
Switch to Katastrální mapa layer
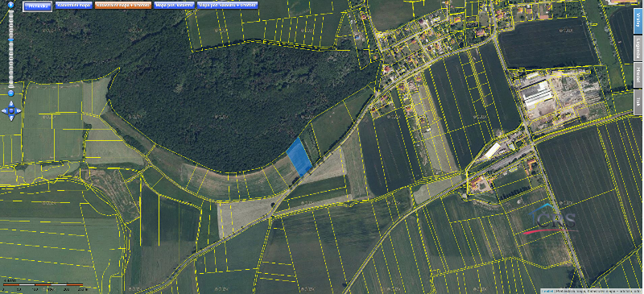(x=73, y=6)
